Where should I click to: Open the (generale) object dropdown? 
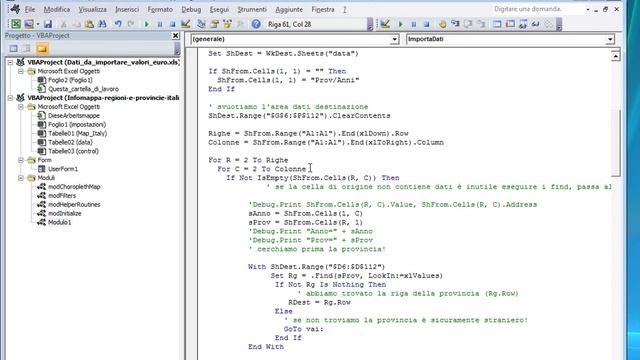394,39
